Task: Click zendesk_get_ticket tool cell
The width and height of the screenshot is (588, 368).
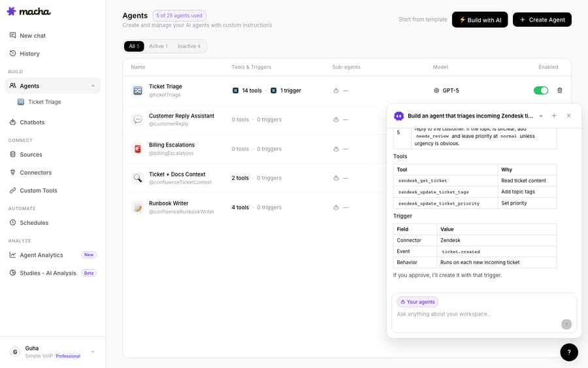Action: click(x=445, y=180)
